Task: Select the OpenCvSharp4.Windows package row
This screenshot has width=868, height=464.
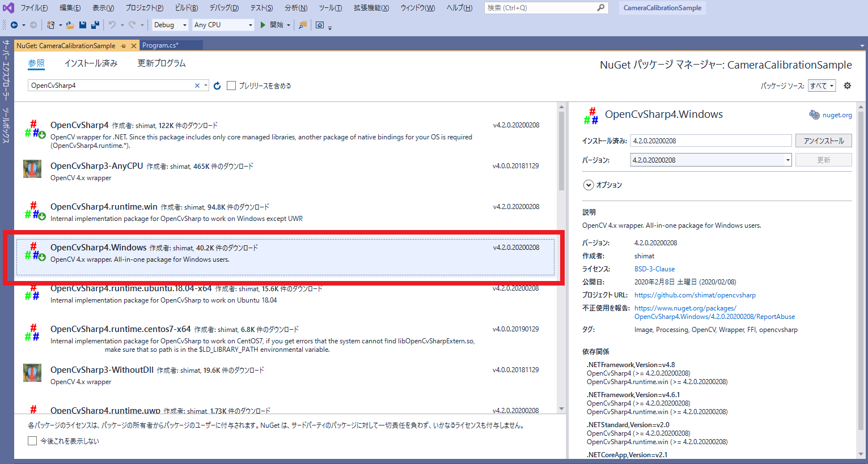Action: (285, 257)
